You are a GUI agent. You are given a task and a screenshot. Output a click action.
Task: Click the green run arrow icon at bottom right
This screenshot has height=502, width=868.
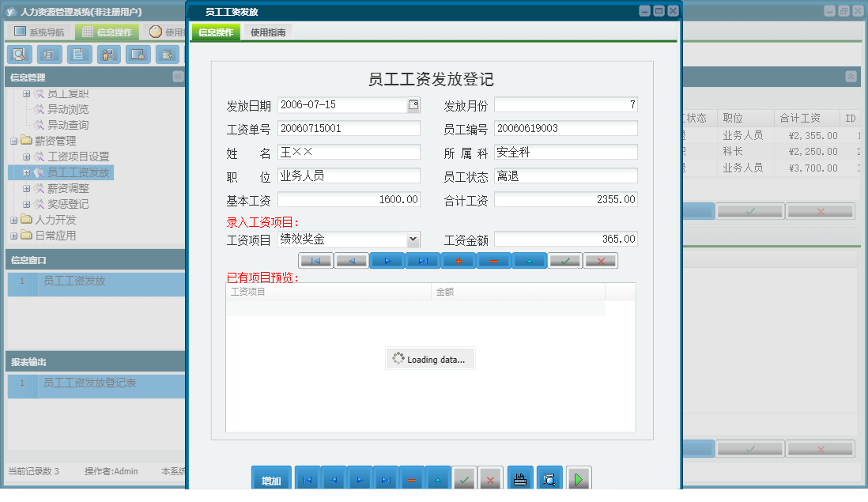(578, 477)
